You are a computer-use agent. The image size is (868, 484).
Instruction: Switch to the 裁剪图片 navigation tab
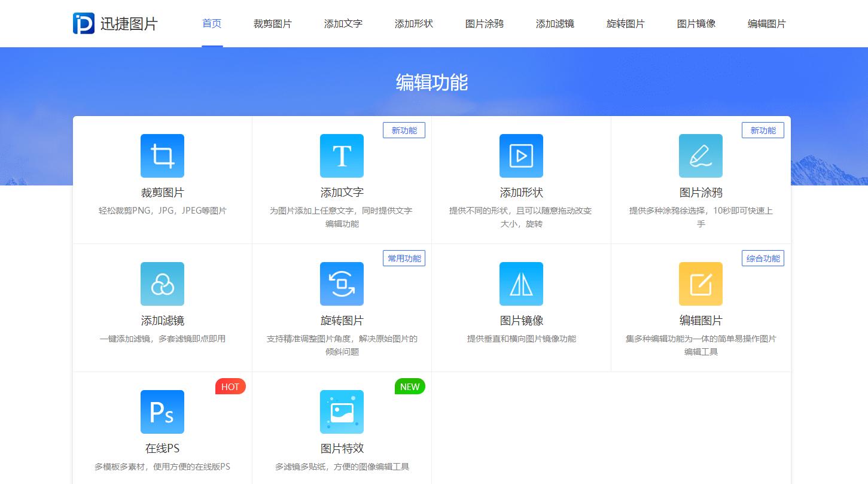pos(272,23)
